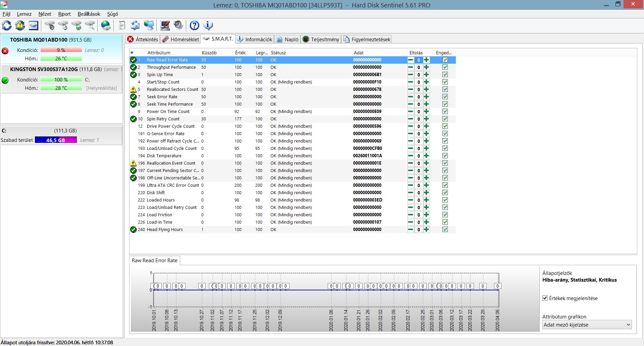Click plus offset button for Raw Read Error Rate

click(426, 60)
